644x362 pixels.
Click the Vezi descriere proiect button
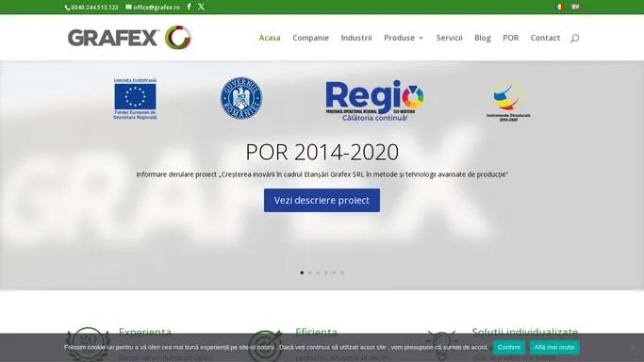(x=322, y=200)
